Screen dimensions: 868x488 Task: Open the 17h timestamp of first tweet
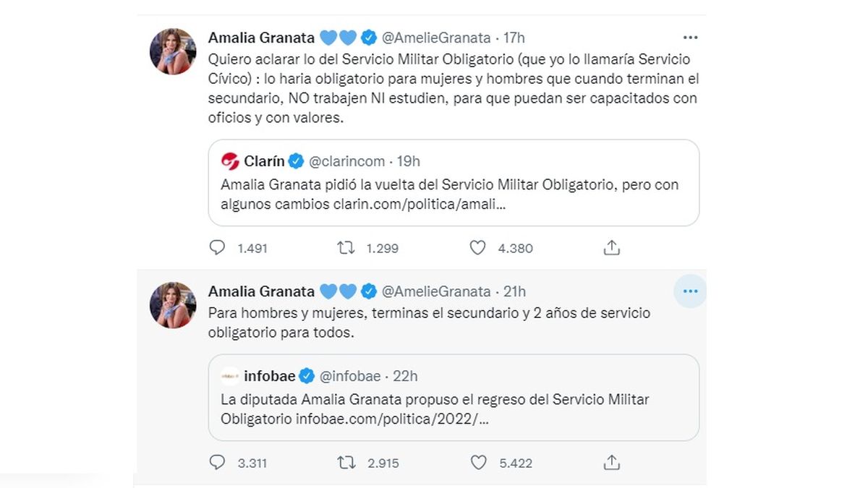(x=515, y=38)
